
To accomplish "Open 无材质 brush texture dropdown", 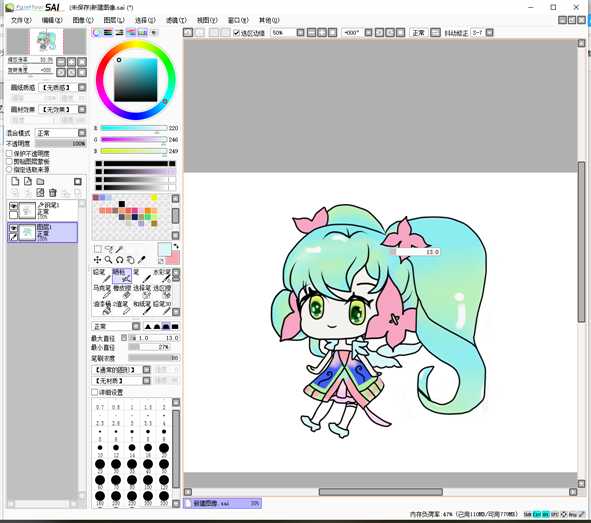I will [147, 381].
